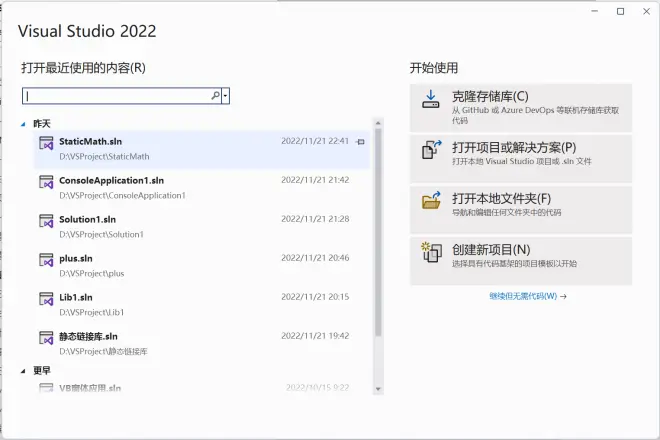Click the 打开最近使用的内容(R) heading
Viewport: 660px width, 440px height.
pos(83,68)
